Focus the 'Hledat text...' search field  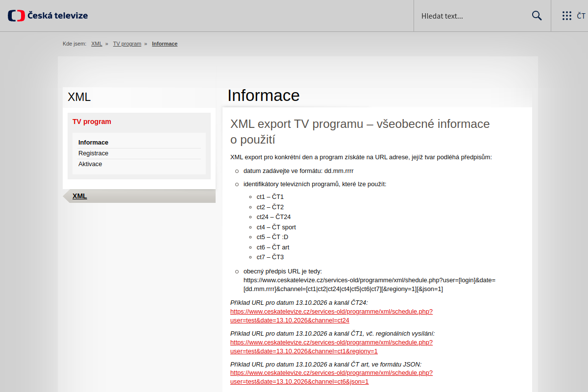(473, 16)
